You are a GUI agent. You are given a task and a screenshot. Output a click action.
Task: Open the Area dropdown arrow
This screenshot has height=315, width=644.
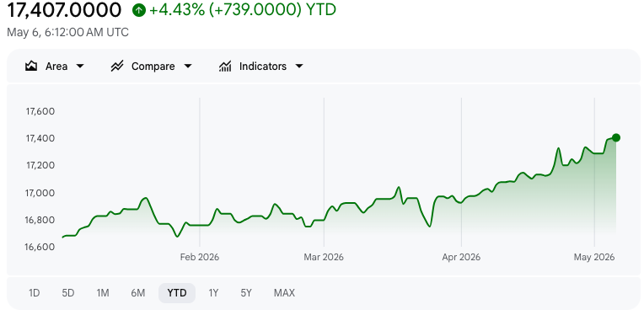click(x=81, y=67)
